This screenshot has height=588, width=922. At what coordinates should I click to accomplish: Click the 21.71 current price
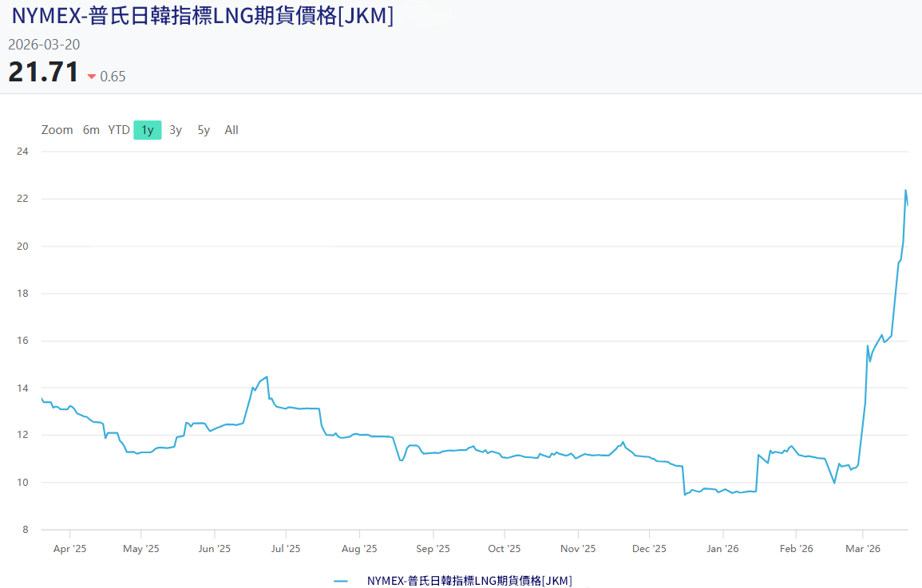pyautogui.click(x=43, y=73)
